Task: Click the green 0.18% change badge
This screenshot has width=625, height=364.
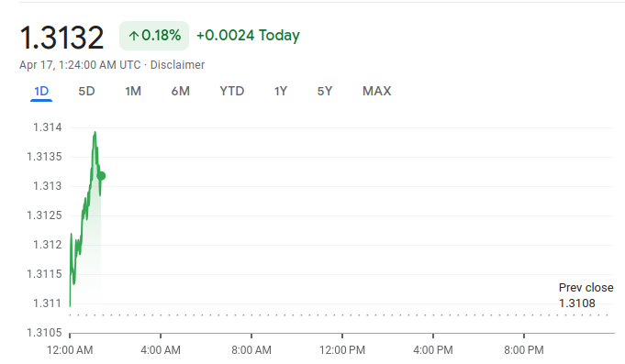Action: 154,36
